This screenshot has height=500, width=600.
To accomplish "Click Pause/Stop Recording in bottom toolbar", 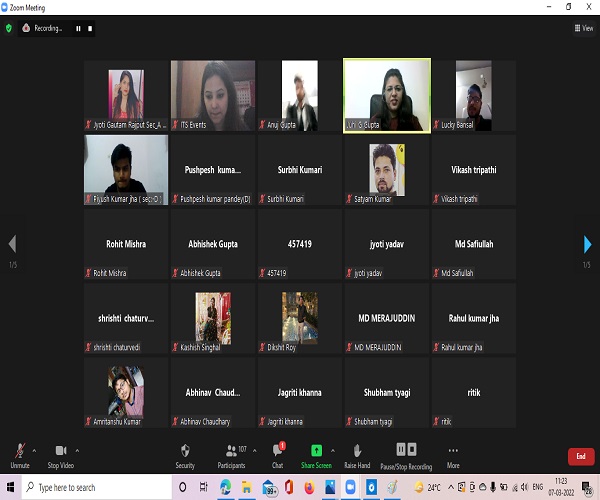I will 406,456.
